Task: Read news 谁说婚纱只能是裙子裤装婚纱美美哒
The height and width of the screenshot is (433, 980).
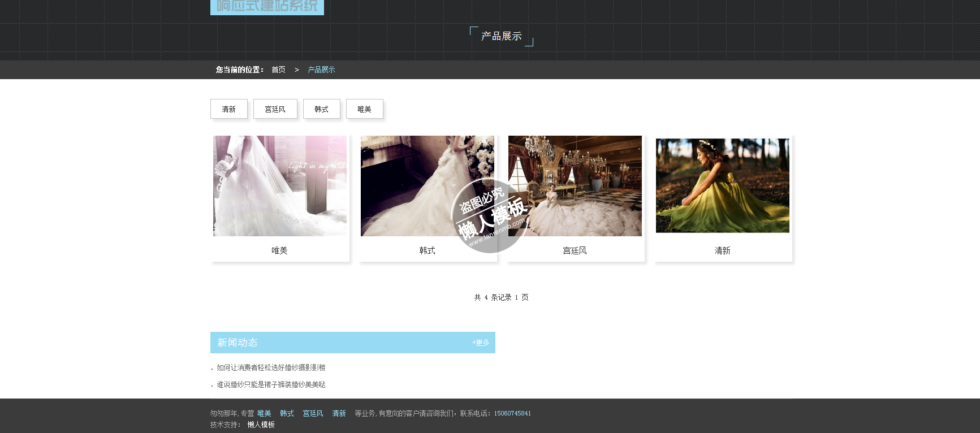Action: click(271, 384)
